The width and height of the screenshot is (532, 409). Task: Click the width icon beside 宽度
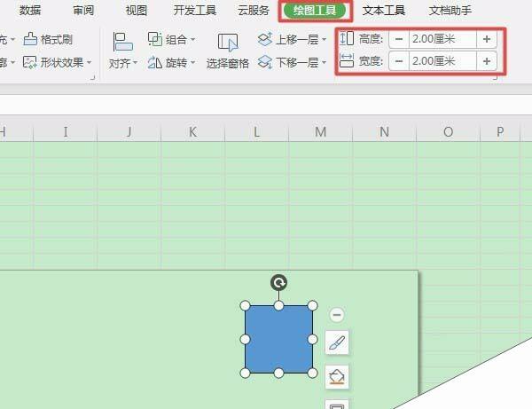[x=347, y=60]
